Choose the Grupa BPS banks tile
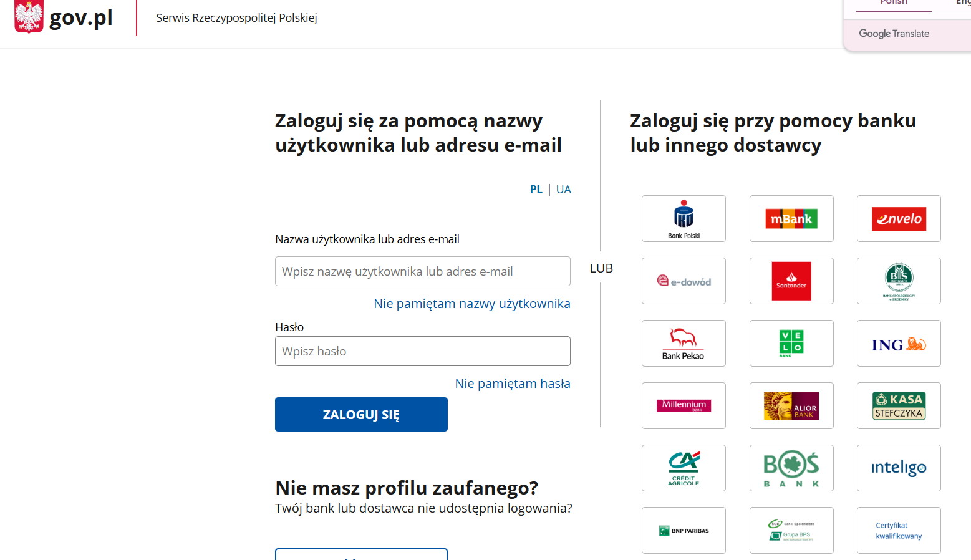Viewport: 971px width, 560px height. (791, 530)
